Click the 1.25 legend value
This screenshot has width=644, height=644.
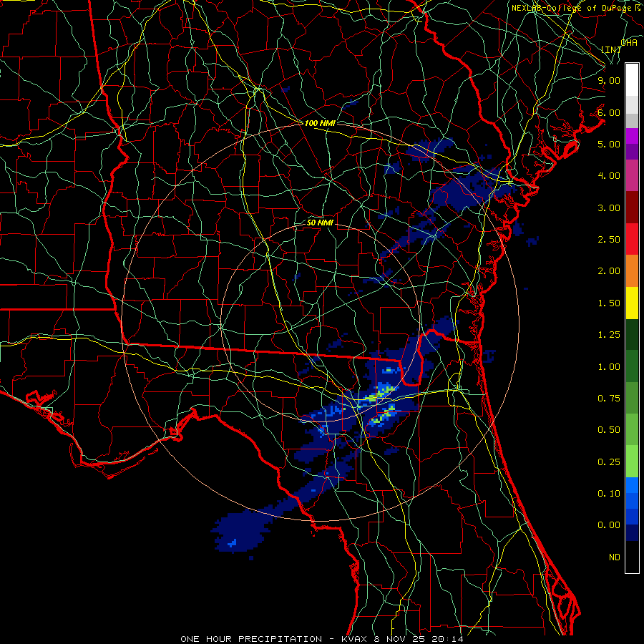(609, 335)
